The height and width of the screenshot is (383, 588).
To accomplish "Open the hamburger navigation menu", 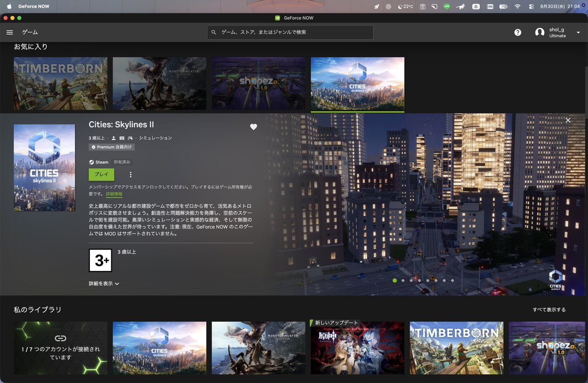I will tap(10, 32).
